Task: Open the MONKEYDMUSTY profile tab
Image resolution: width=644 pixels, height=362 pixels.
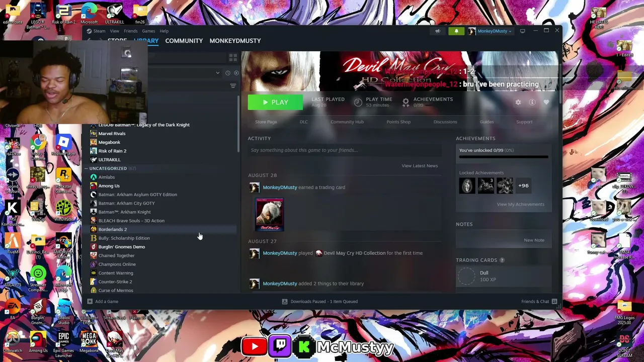Action: [235, 41]
